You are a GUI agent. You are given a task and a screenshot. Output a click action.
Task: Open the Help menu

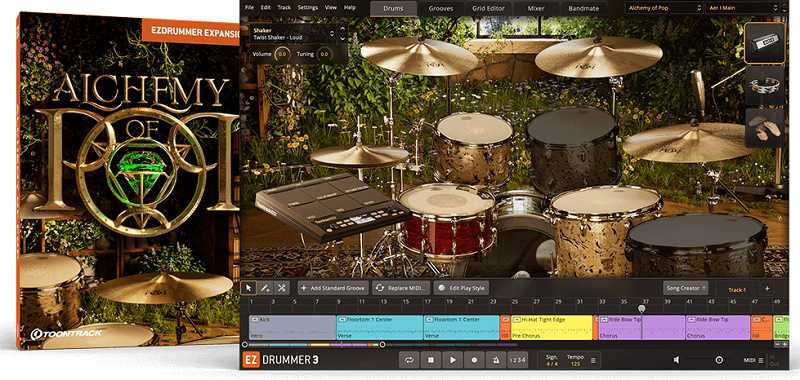pyautogui.click(x=349, y=8)
